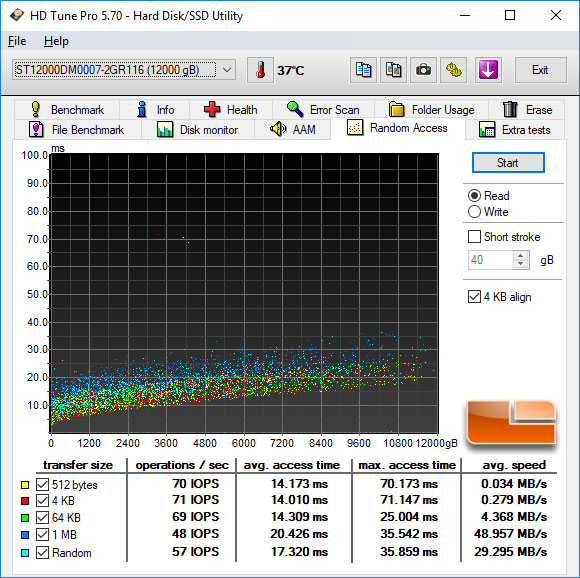
Task: Switch to the Erase tab
Action: [x=527, y=110]
